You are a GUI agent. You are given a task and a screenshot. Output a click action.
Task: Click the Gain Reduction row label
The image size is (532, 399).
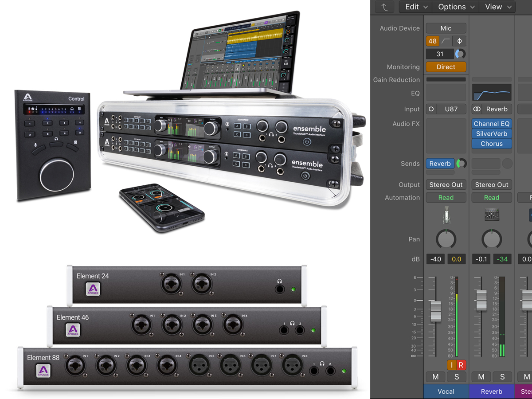click(x=396, y=80)
